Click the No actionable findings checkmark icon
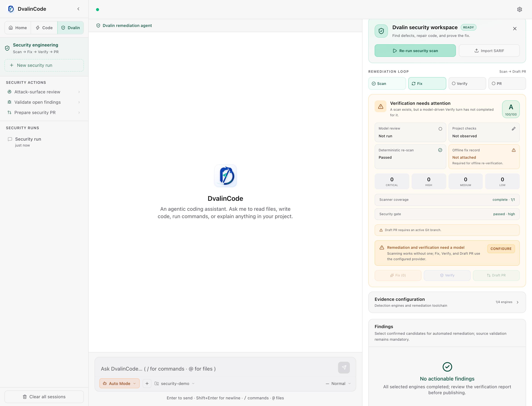The width and height of the screenshot is (532, 406). click(x=447, y=367)
